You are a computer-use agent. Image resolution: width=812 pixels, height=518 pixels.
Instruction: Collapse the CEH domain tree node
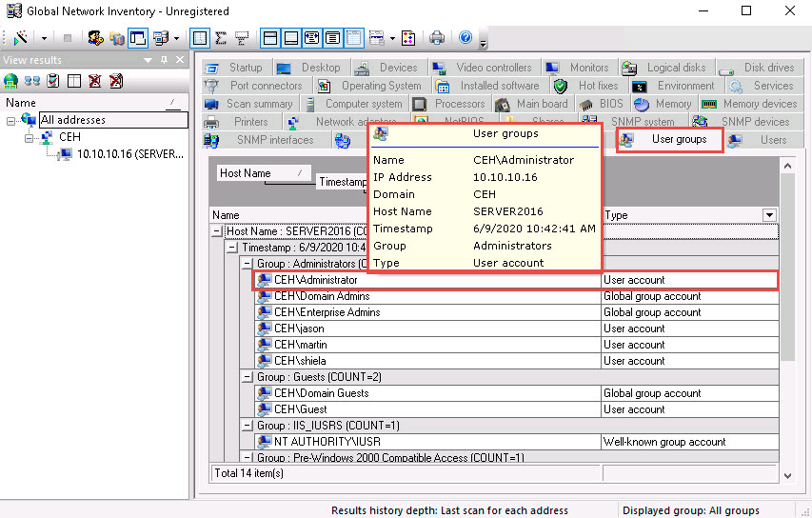point(29,138)
